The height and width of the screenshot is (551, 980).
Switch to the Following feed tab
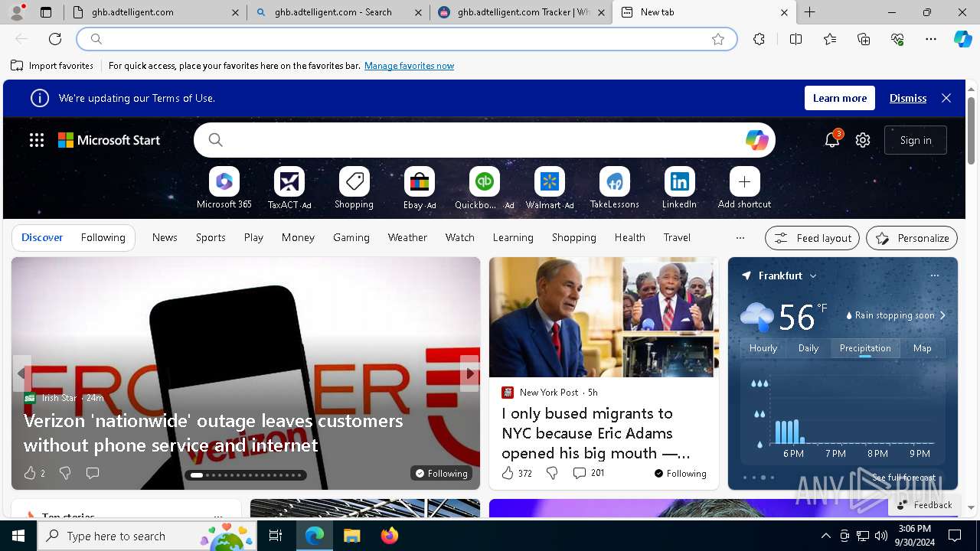[x=103, y=238]
